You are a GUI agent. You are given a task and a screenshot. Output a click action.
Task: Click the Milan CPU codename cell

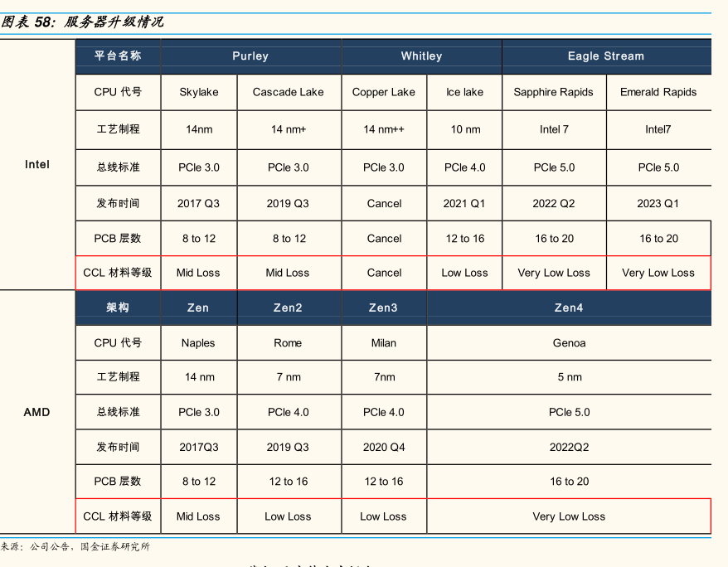coord(383,343)
